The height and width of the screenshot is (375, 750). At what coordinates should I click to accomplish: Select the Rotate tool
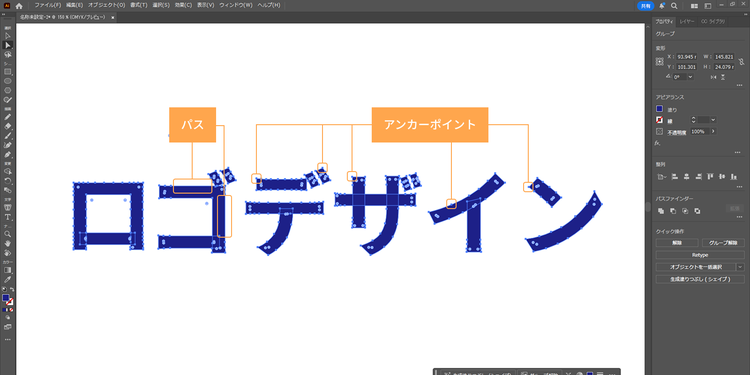[x=8, y=181]
